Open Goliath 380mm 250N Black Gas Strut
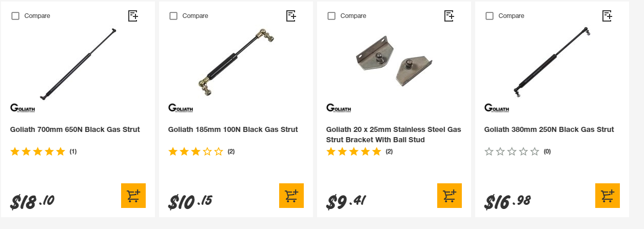Viewport: 644px width, 229px height. [549, 129]
